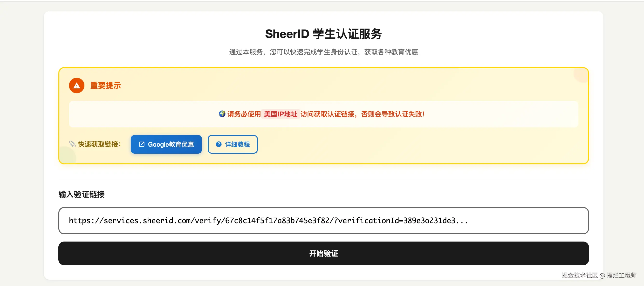This screenshot has height=286, width=644.
Task: Click the highlighted 美国IP地址 tag
Action: [280, 114]
